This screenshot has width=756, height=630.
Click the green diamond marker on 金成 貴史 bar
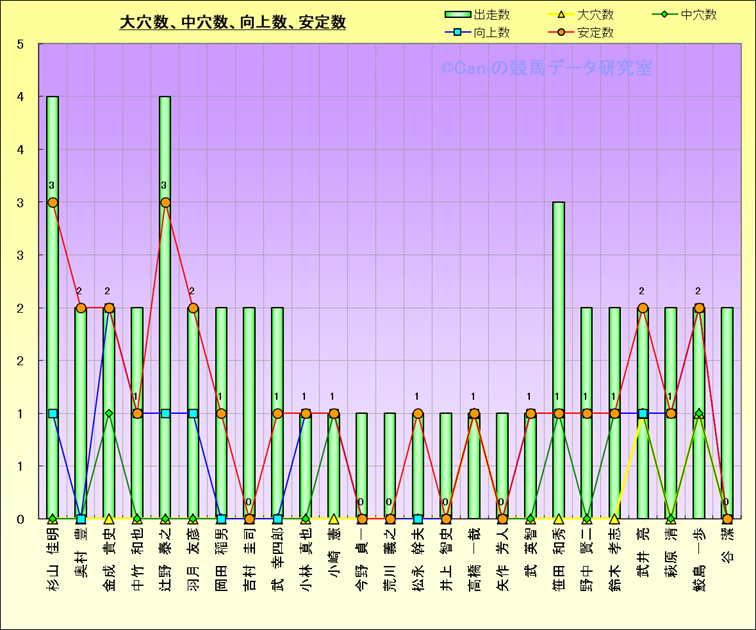109,413
